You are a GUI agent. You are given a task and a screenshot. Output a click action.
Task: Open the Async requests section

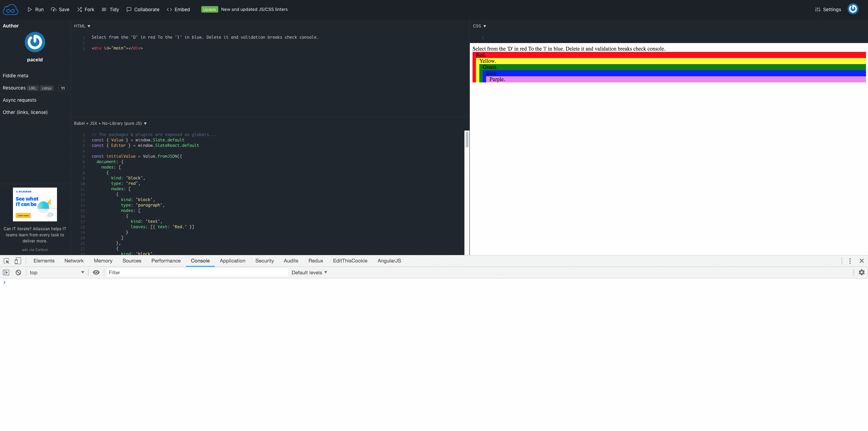(19, 100)
